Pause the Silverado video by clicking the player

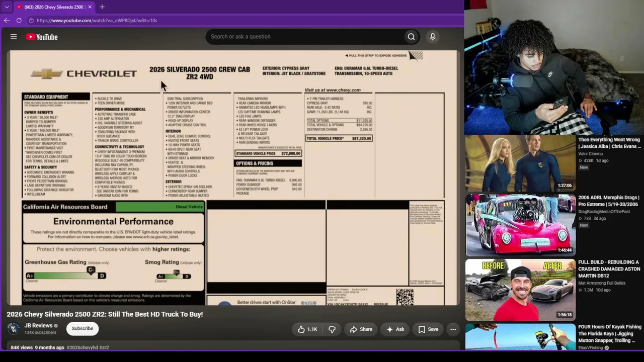233,177
